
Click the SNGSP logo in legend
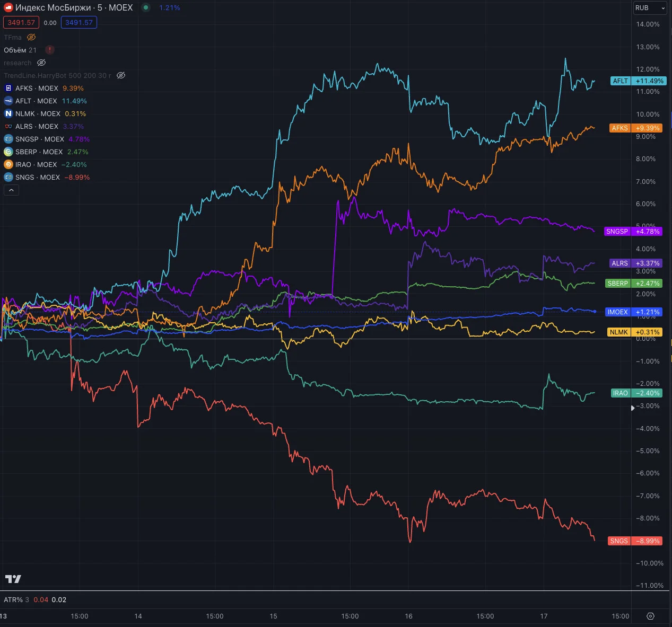(x=8, y=139)
